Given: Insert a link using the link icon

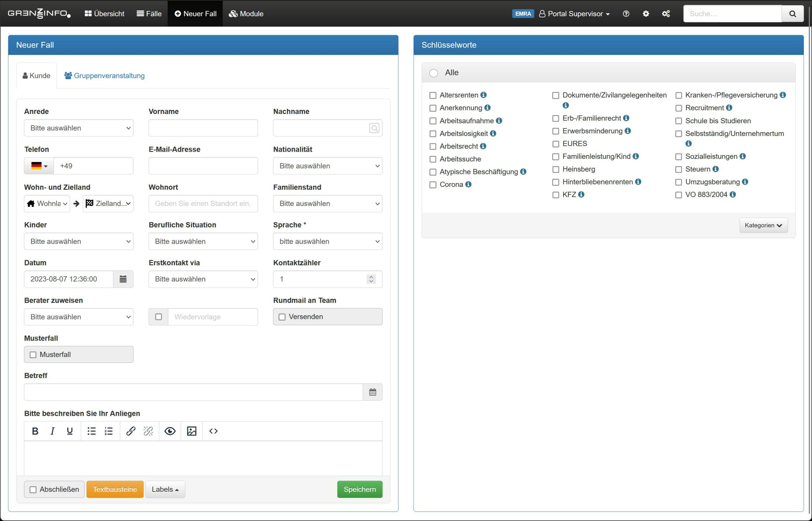Looking at the screenshot, I should click(x=131, y=431).
